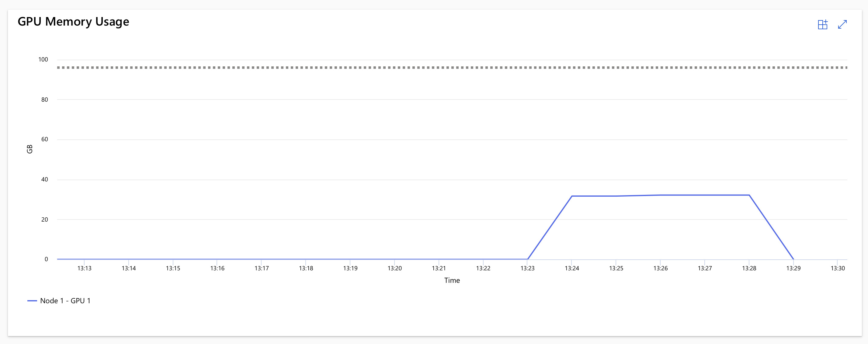Select the data point at 13:24

(572, 196)
